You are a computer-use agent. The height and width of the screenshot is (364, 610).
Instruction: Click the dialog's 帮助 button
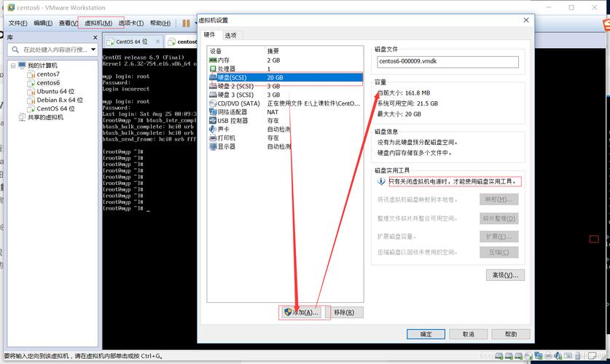(x=511, y=334)
